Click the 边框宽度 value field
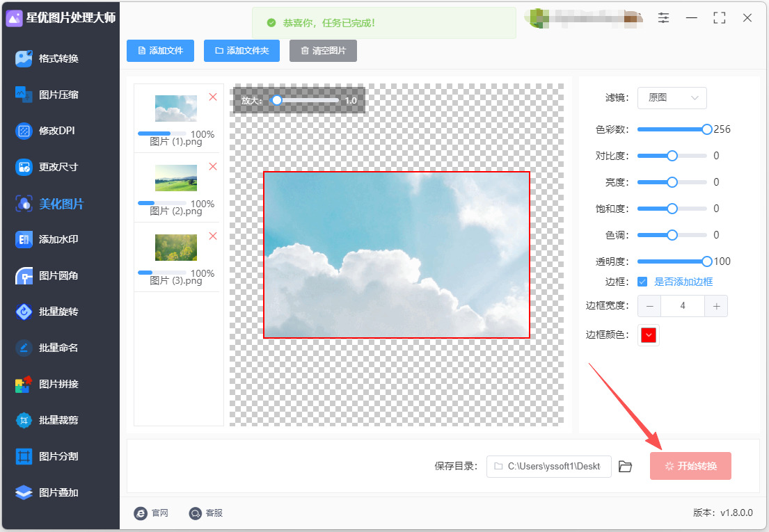The height and width of the screenshot is (532, 769). coord(683,306)
